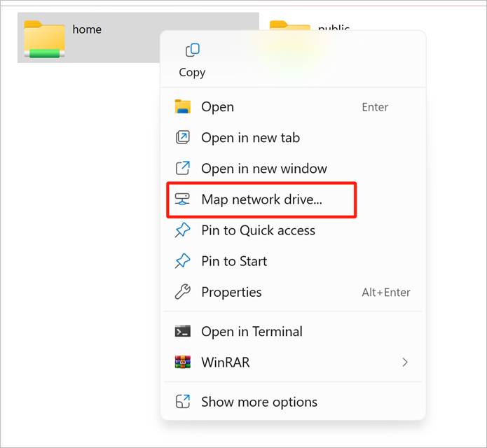The height and width of the screenshot is (448, 487).
Task: Click the wrench icon beside Properties
Action: point(182,292)
